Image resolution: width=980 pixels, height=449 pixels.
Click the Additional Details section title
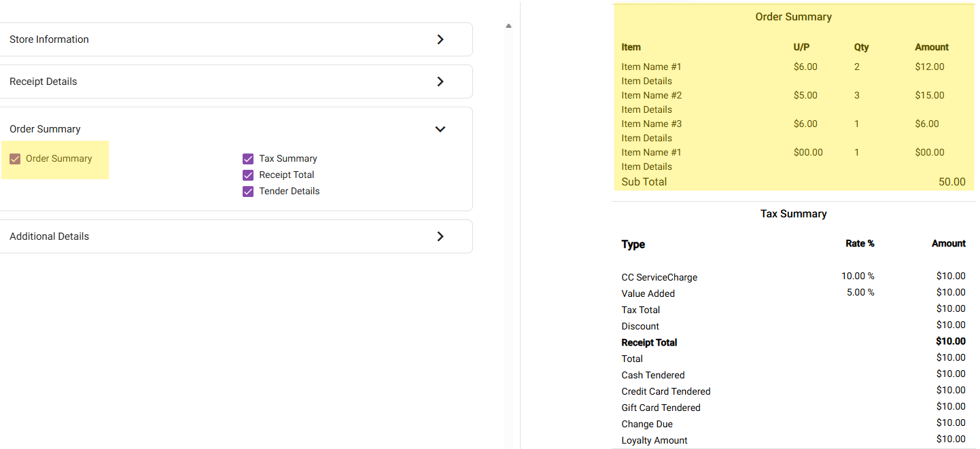tap(49, 236)
